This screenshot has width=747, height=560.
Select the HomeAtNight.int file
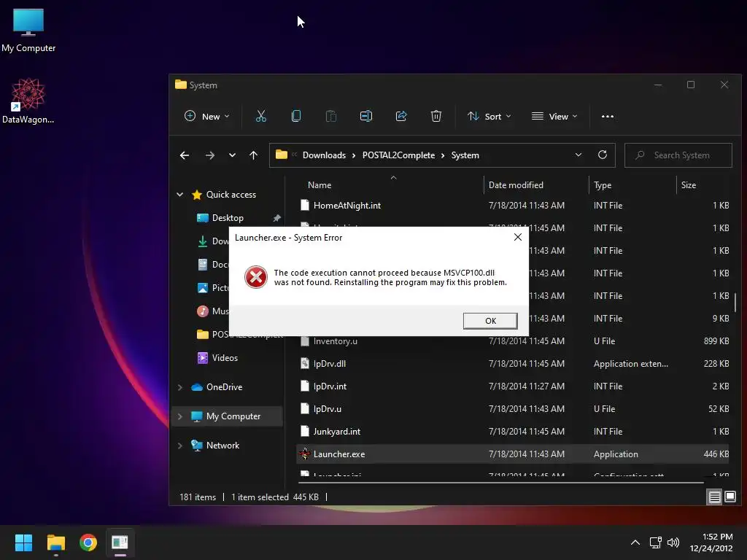(x=513, y=205)
